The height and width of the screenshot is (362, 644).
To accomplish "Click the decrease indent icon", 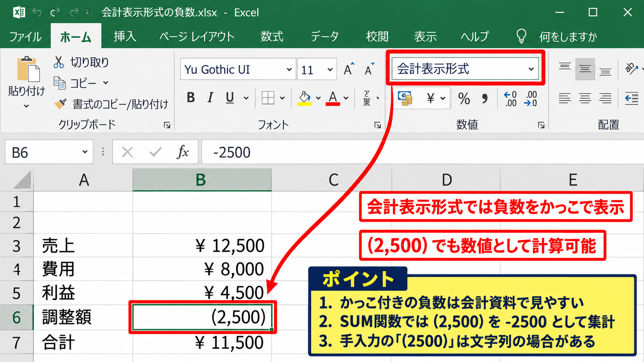I will 632,99.
